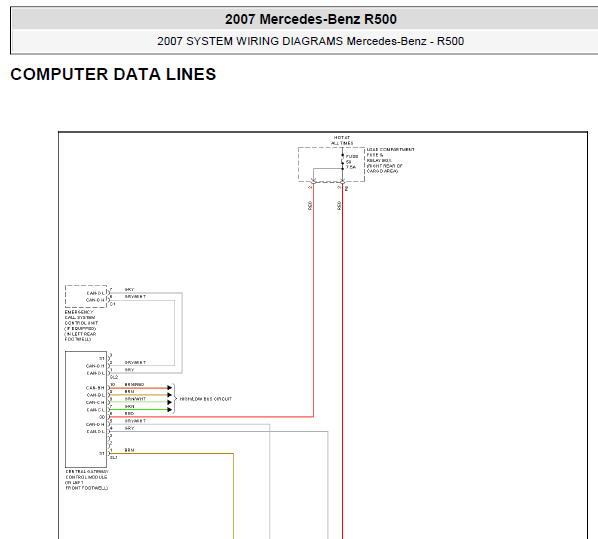This screenshot has height=539, width=598.
Task: Click the BRN wire label at terminal 31 pin 1
Action: 129,450
